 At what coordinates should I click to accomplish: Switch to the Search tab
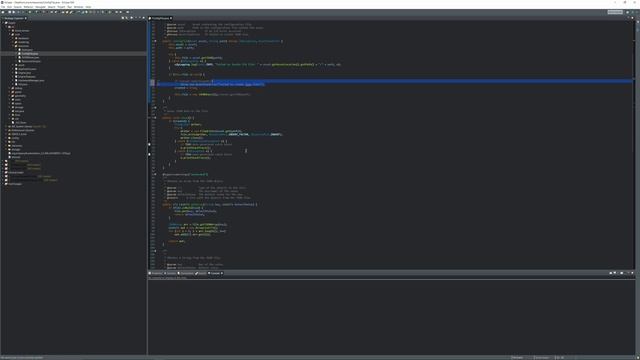tap(201, 273)
